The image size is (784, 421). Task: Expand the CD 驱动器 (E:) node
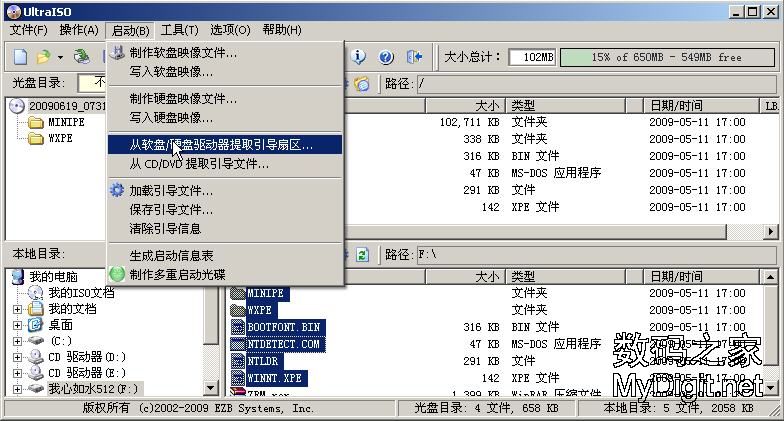tap(18, 374)
